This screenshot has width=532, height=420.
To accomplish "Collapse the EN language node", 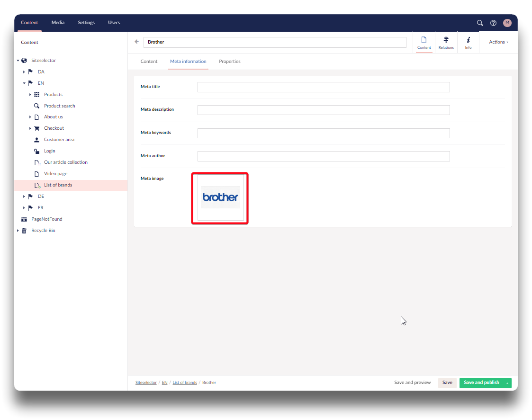I will pyautogui.click(x=24, y=83).
